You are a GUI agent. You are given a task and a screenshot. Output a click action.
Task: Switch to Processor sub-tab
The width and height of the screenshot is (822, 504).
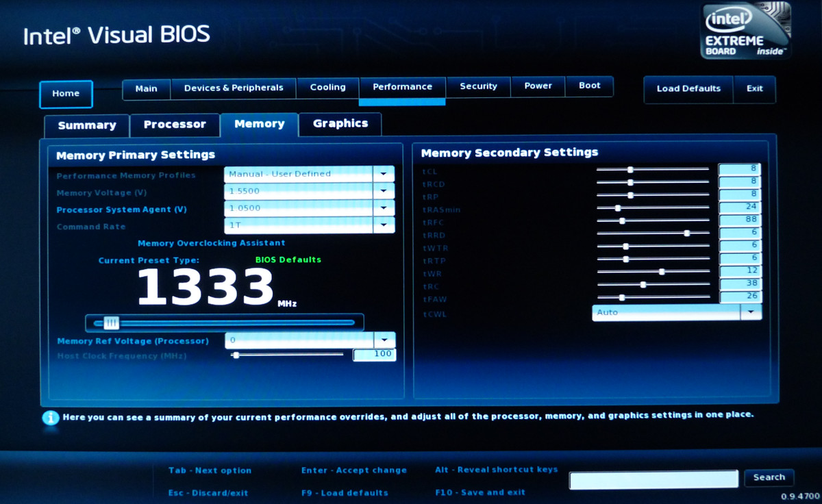(x=175, y=125)
